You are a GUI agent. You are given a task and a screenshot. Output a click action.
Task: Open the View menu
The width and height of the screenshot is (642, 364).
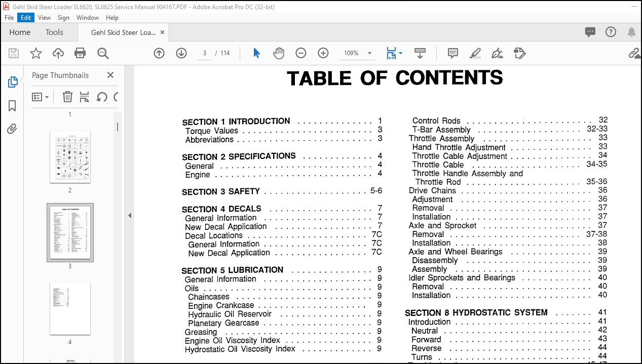click(x=45, y=17)
